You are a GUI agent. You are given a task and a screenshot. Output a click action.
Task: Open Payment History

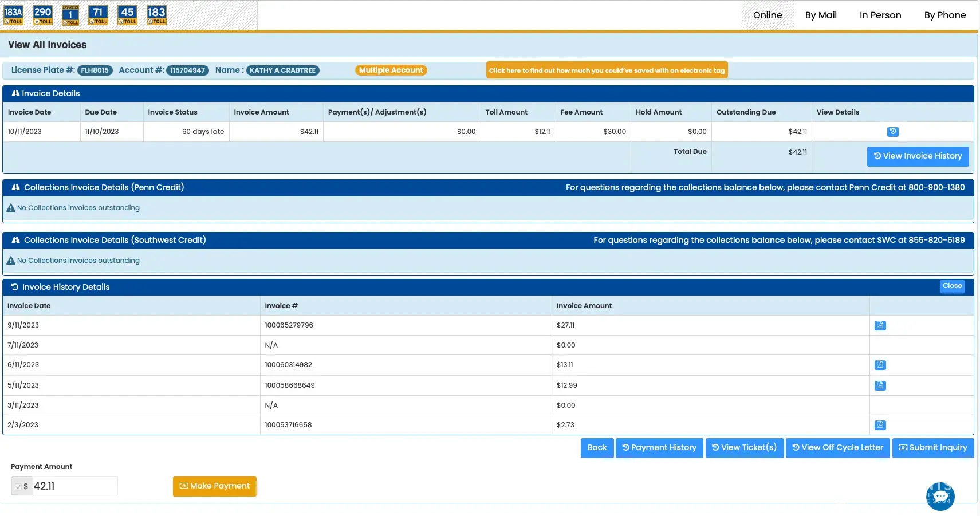click(x=659, y=448)
